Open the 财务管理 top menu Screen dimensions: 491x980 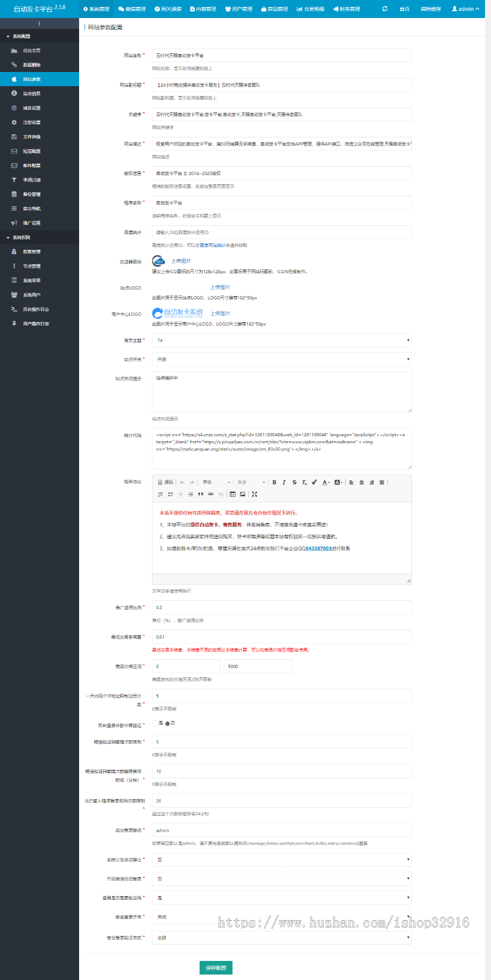346,9
